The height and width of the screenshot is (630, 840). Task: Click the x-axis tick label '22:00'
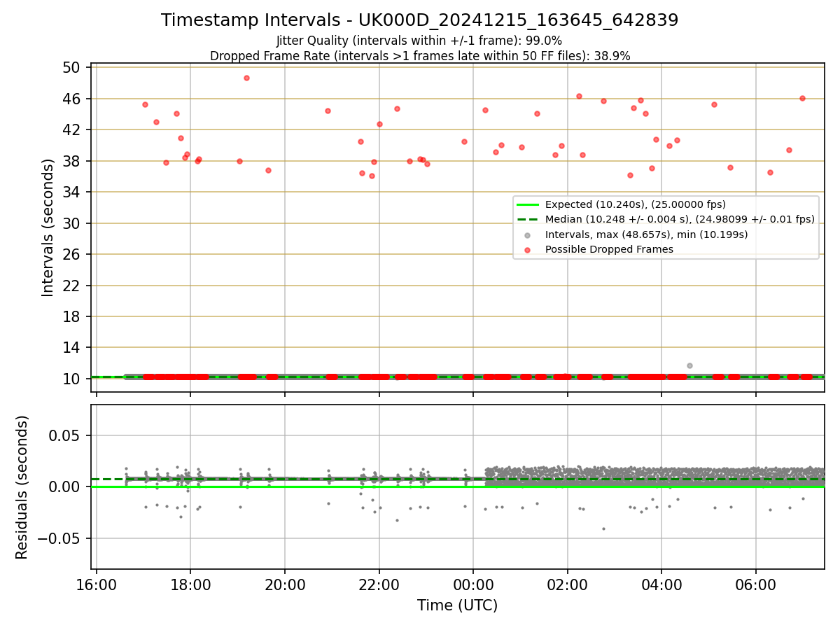(379, 584)
